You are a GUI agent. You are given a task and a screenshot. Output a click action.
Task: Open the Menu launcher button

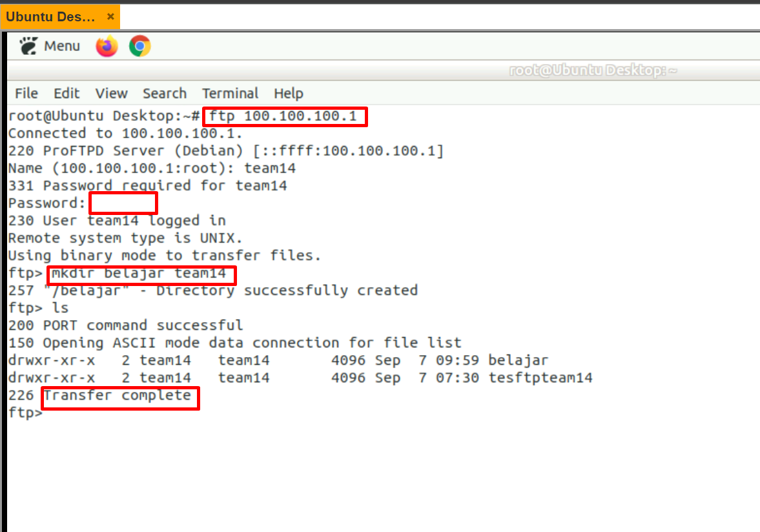[50, 46]
